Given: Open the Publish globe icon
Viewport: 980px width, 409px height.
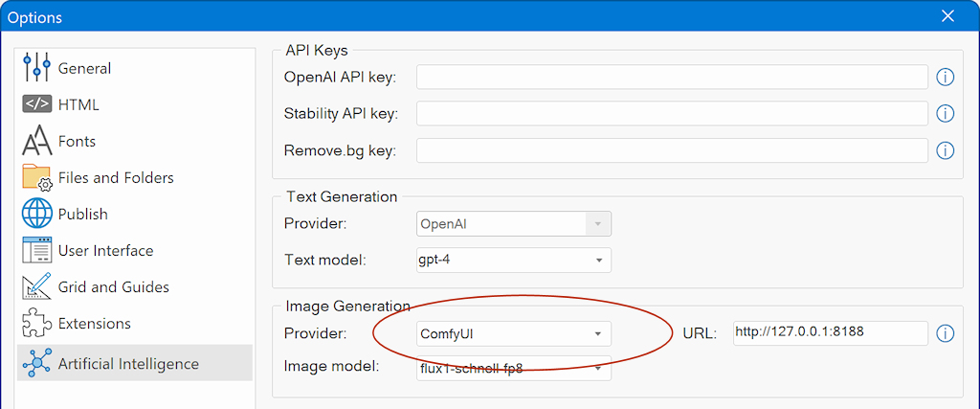Looking at the screenshot, I should coord(36,214).
